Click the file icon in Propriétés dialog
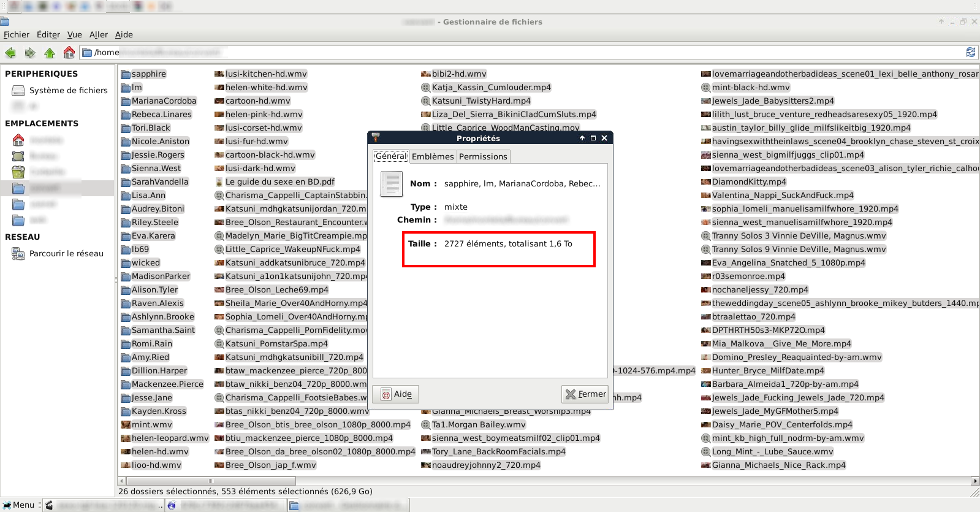The width and height of the screenshot is (980, 512). tap(391, 184)
